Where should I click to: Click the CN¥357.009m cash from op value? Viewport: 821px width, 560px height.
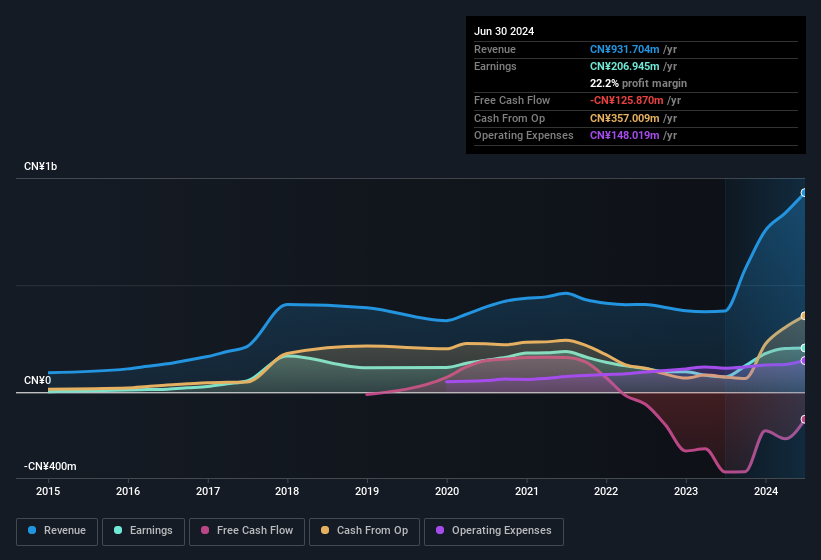(x=625, y=118)
